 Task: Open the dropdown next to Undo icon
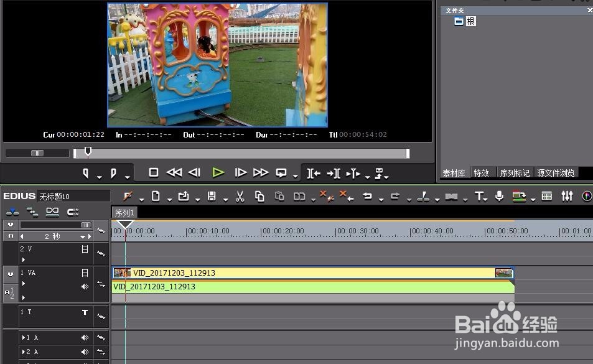pyautogui.click(x=381, y=200)
